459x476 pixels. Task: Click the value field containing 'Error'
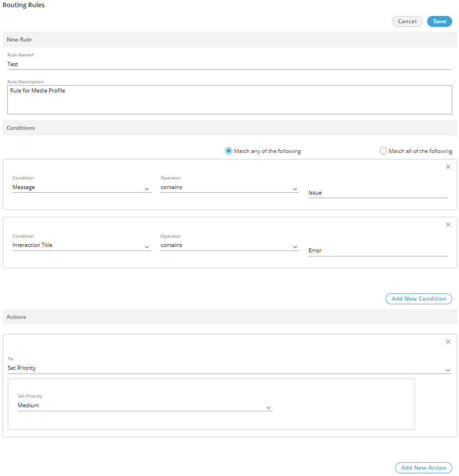pos(377,251)
